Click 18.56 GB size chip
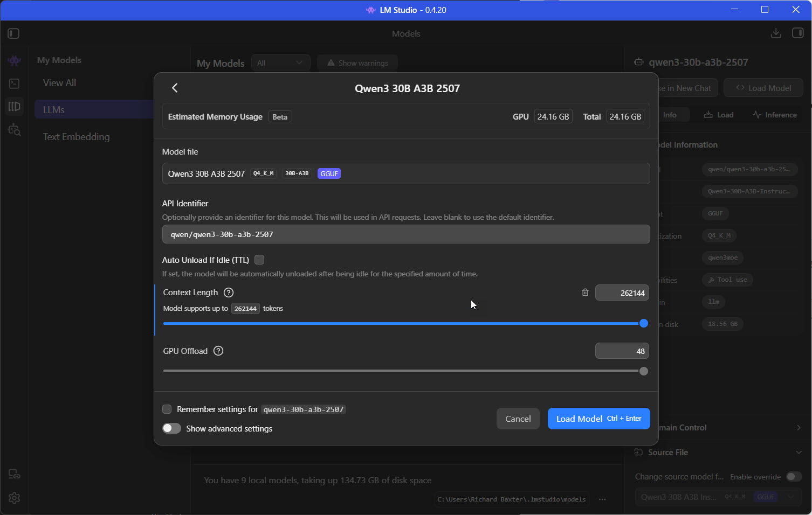Viewport: 812px width, 515px height. [x=722, y=324]
